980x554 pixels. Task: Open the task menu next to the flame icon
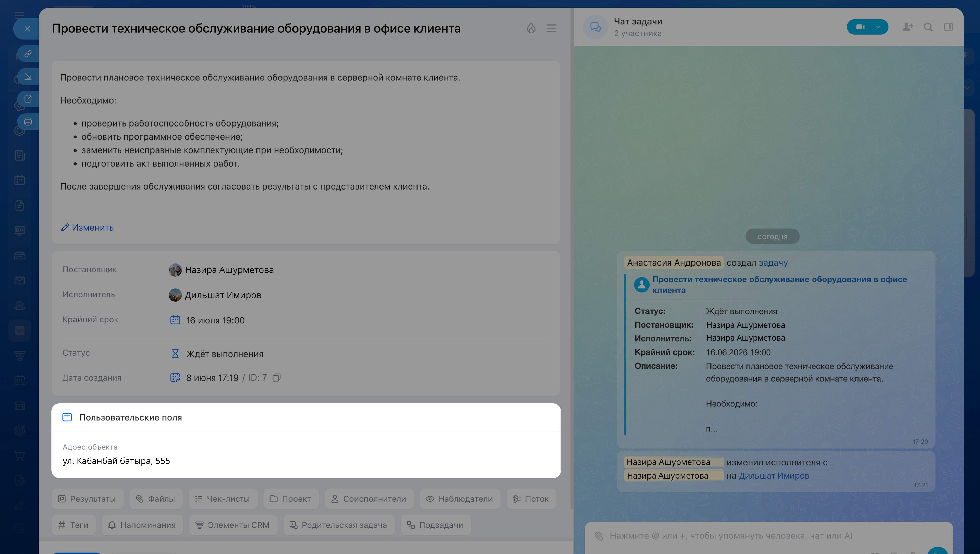pos(552,28)
